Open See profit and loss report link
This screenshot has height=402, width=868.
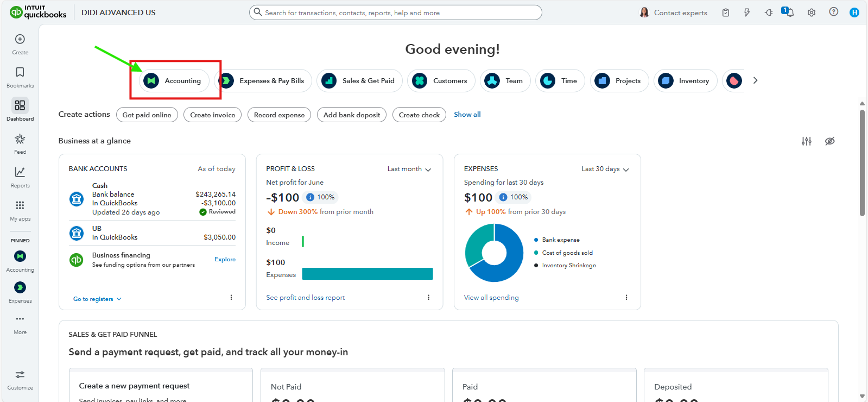306,298
